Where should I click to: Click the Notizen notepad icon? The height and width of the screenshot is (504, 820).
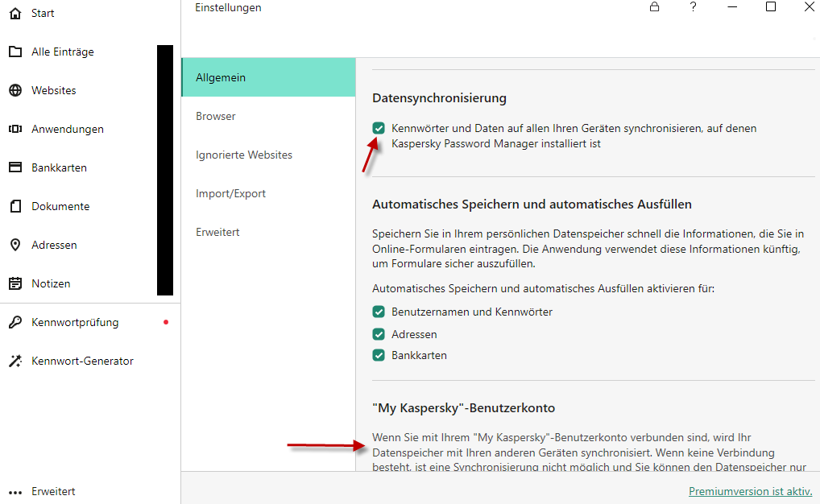pyautogui.click(x=15, y=283)
